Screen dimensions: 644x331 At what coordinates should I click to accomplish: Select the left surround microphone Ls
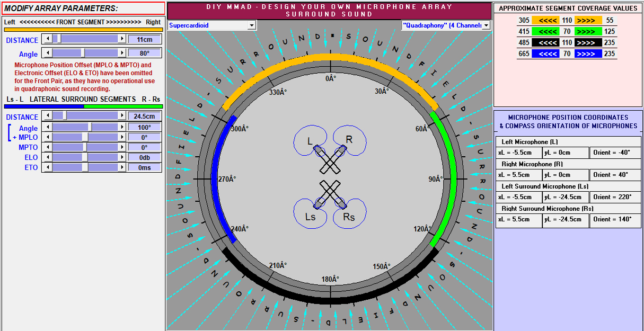320,202
